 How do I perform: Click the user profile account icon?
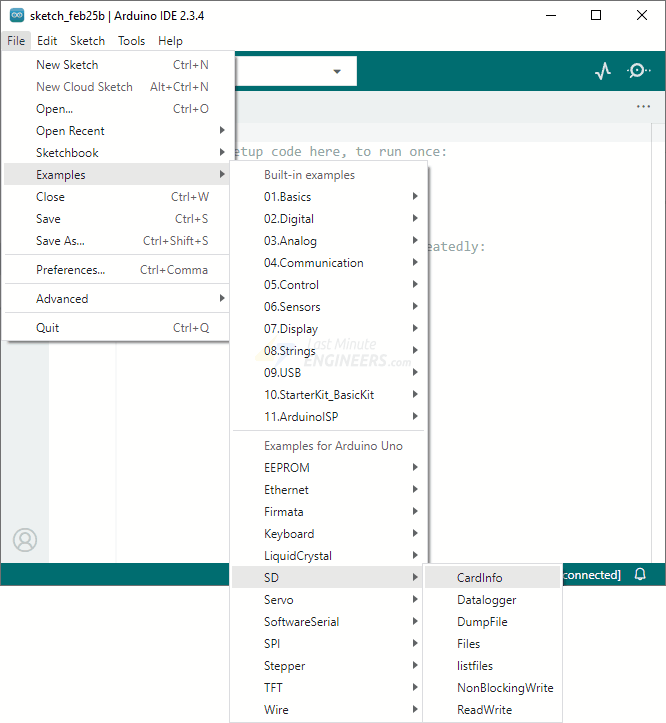coord(25,540)
